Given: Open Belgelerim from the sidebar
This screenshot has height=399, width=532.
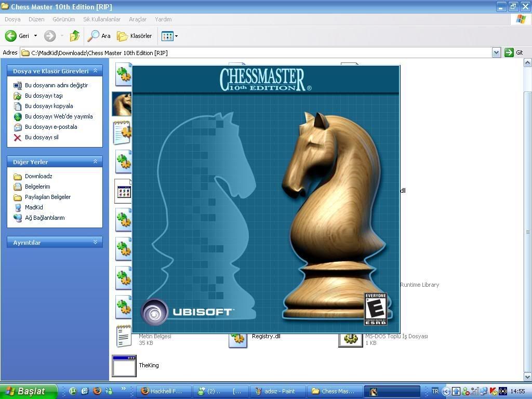Looking at the screenshot, I should point(37,187).
